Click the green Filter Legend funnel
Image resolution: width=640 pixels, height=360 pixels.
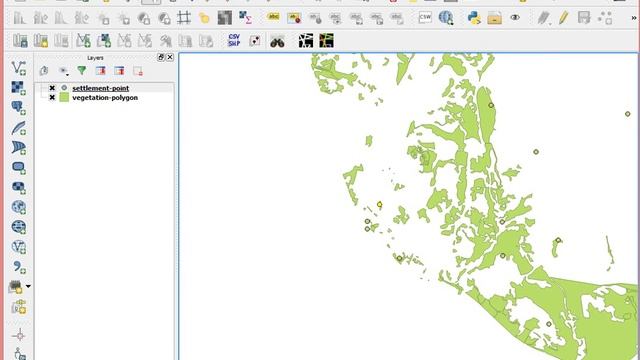[x=82, y=71]
